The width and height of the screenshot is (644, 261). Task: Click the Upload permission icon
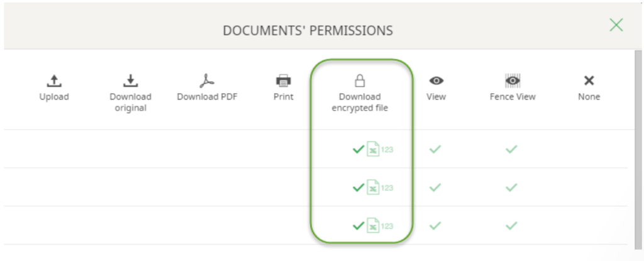pyautogui.click(x=54, y=81)
